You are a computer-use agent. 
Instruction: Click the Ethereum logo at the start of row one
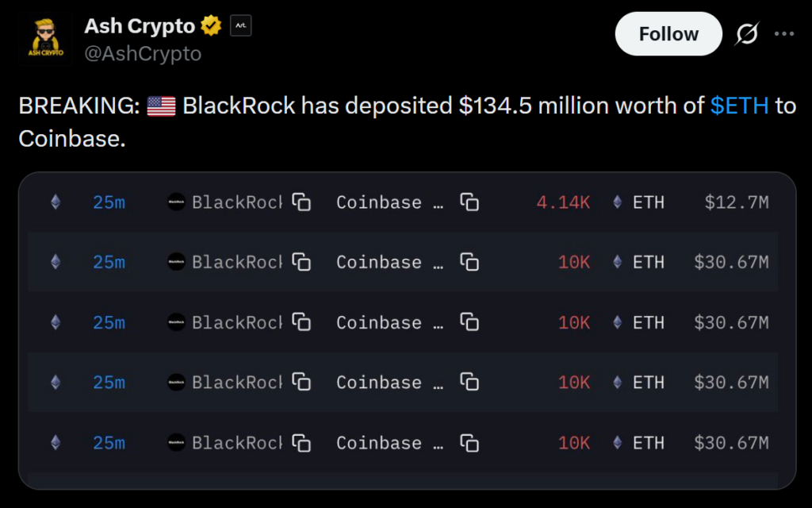coord(54,202)
